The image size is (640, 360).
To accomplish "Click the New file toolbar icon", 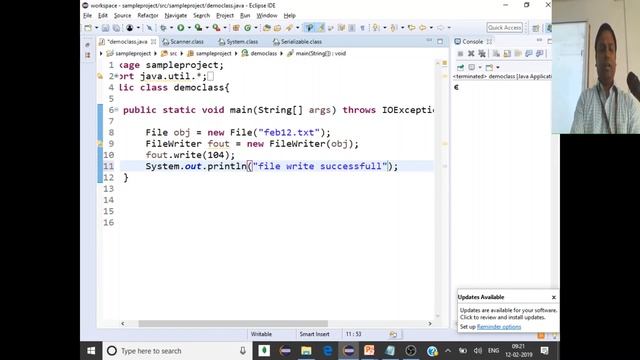I will click(x=88, y=28).
